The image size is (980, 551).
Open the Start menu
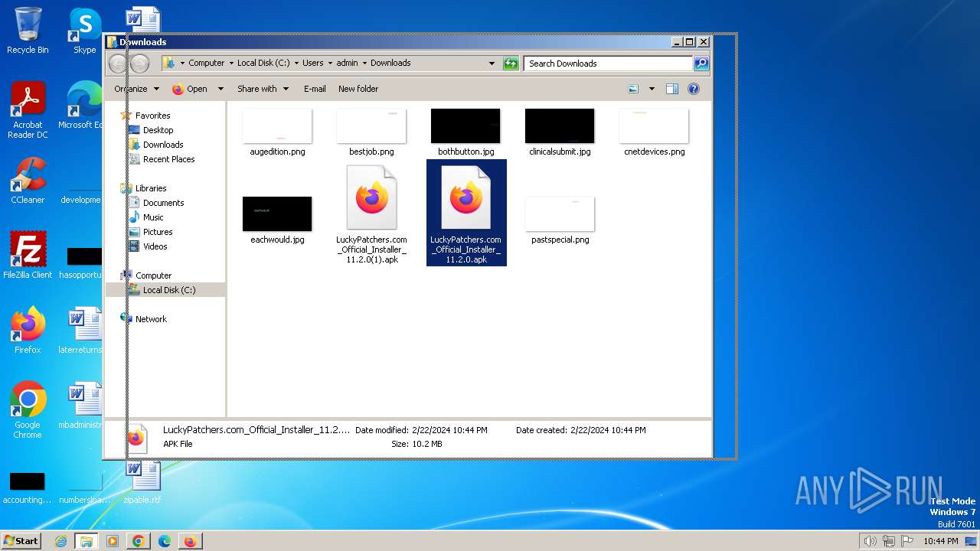[x=21, y=541]
